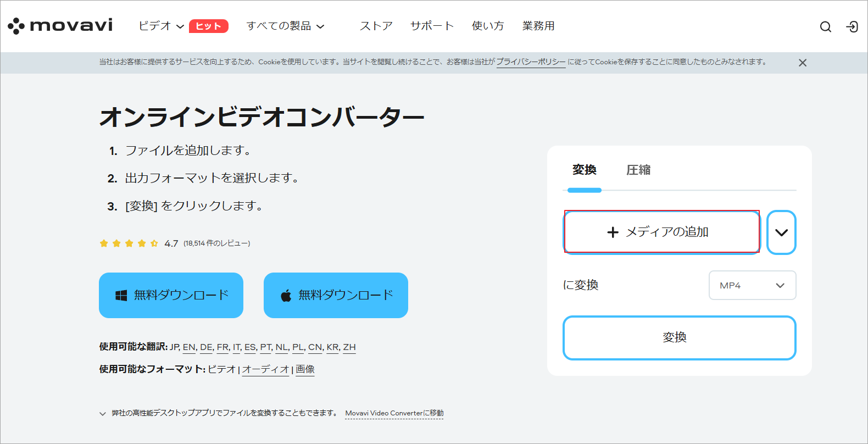Select the CN translation link
Screen dimensions: 868x444
[315, 347]
